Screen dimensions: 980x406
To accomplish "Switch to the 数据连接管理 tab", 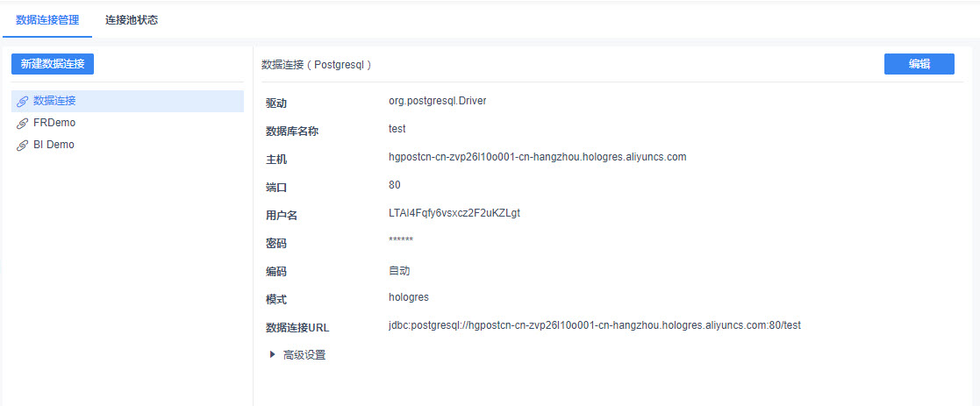I will (47, 20).
